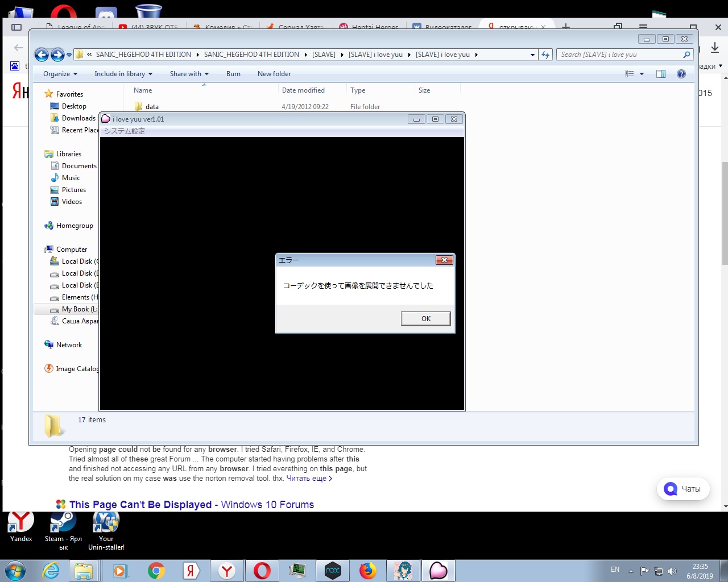The width and height of the screenshot is (728, 582).
Task: Open Nox from the taskbar
Action: point(333,571)
